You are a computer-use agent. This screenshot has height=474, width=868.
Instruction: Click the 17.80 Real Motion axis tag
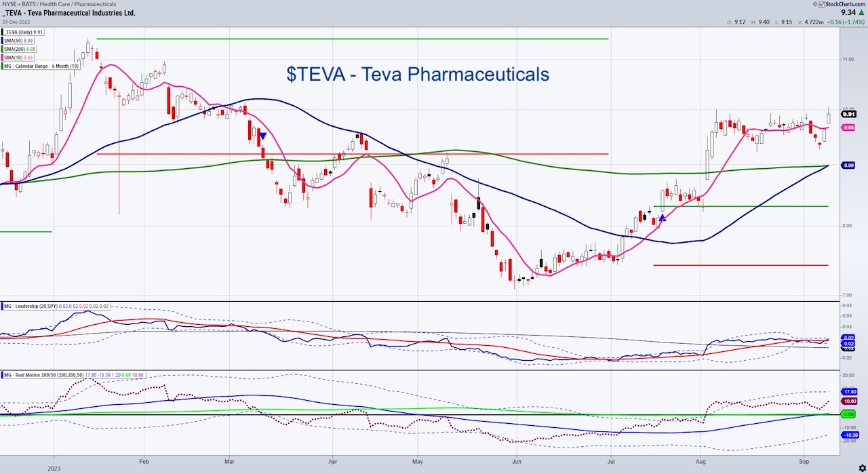(x=849, y=391)
